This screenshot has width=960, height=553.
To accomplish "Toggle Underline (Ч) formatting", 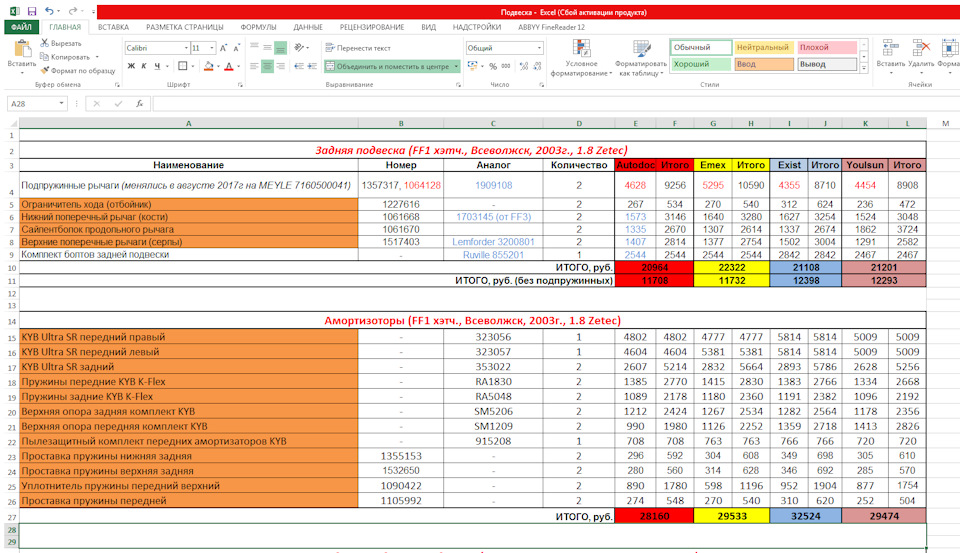I will (157, 66).
